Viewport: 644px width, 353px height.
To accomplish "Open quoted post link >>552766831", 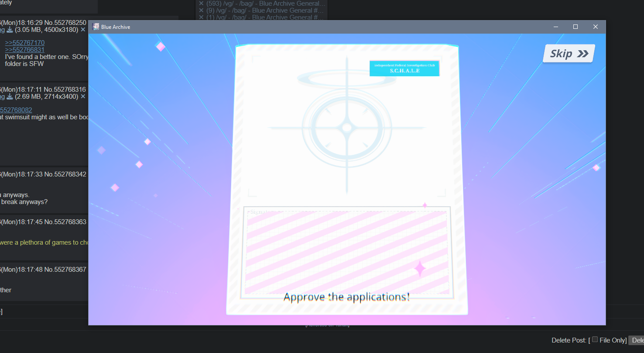I will 25,50.
